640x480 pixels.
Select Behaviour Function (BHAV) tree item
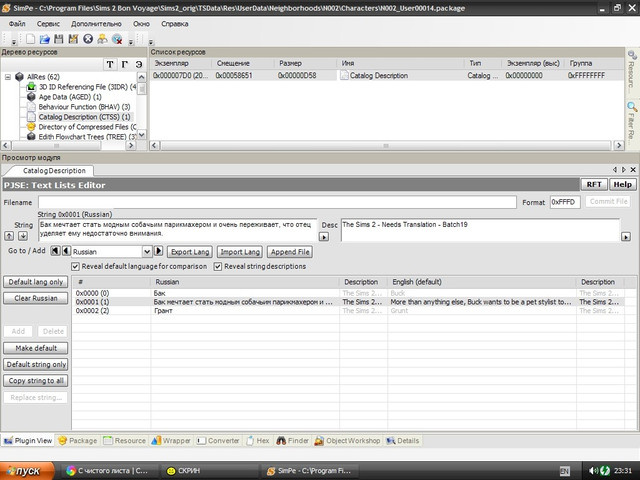coord(84,107)
